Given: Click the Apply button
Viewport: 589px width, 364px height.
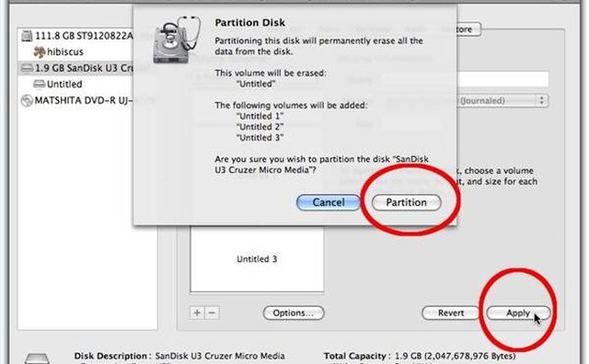Looking at the screenshot, I should coord(518,313).
